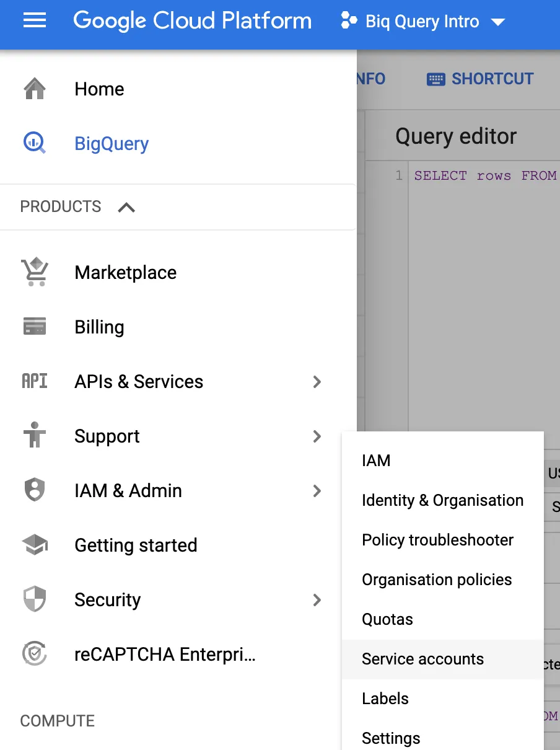
Task: Click the SHORTCUT button
Action: pos(480,79)
